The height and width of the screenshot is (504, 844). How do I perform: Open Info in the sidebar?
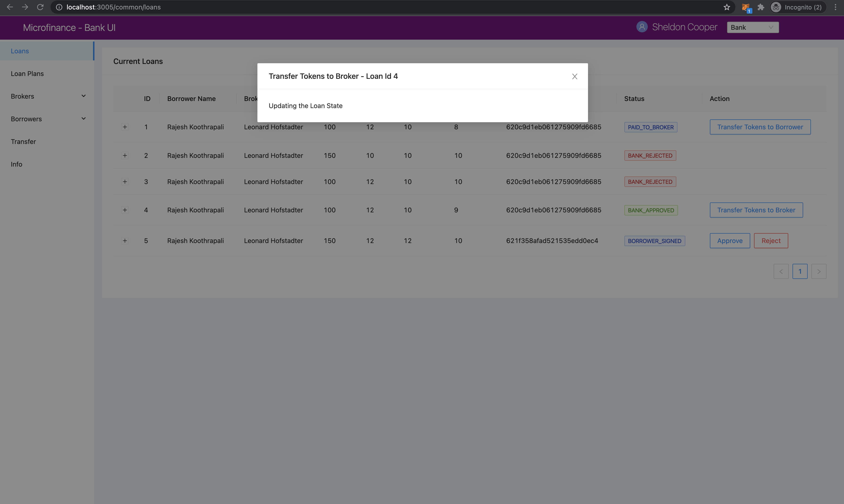[47, 164]
